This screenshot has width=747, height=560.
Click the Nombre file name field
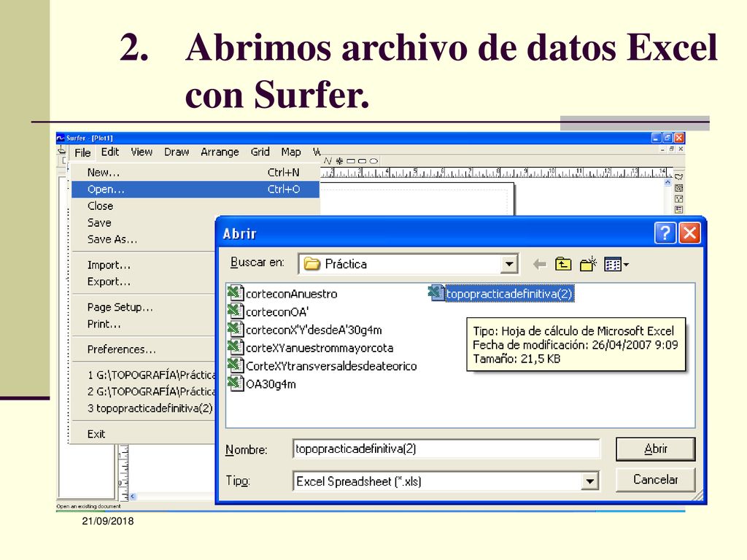tap(446, 448)
